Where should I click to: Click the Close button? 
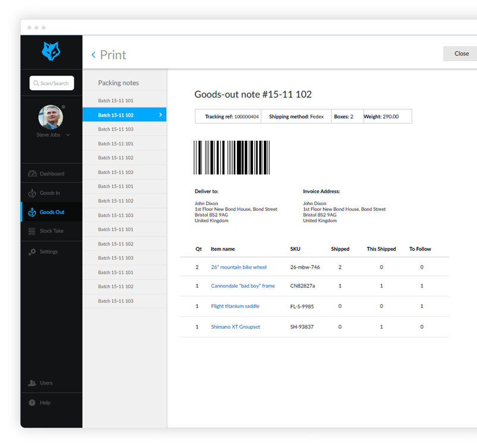tap(461, 53)
